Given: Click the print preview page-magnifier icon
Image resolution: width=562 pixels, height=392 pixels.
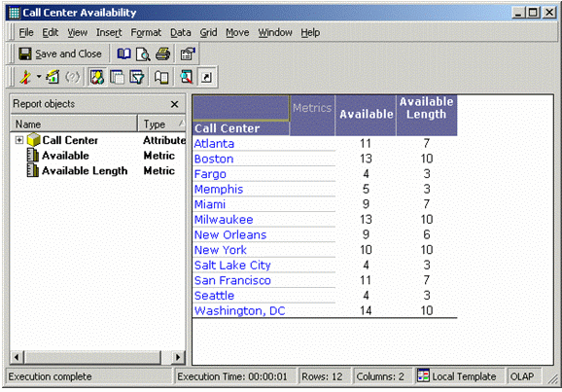Looking at the screenshot, I should 143,54.
